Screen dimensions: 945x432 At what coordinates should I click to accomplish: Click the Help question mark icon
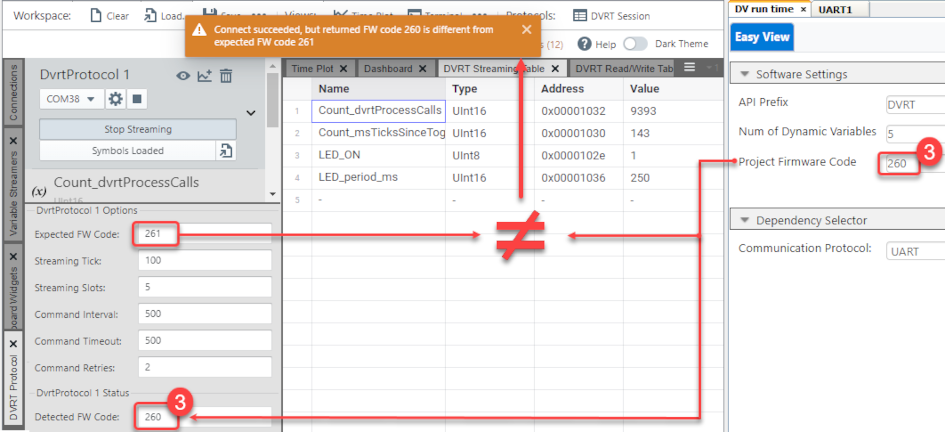tap(584, 44)
